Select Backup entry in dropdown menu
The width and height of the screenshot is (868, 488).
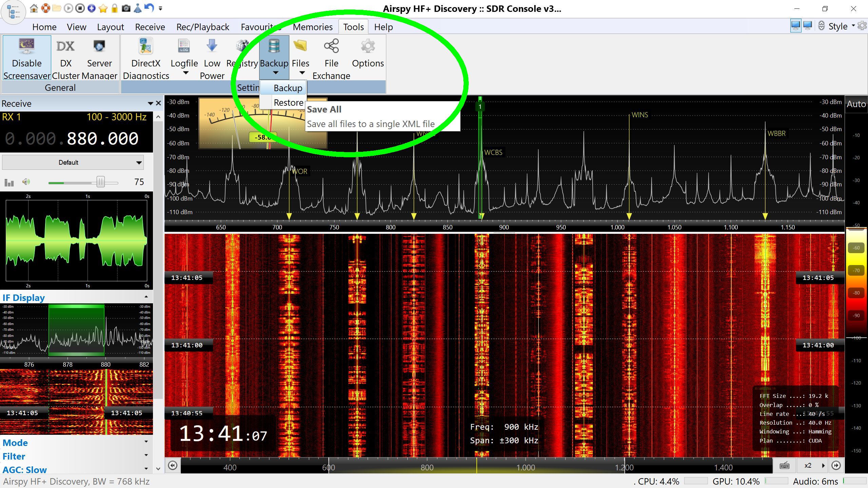point(287,88)
